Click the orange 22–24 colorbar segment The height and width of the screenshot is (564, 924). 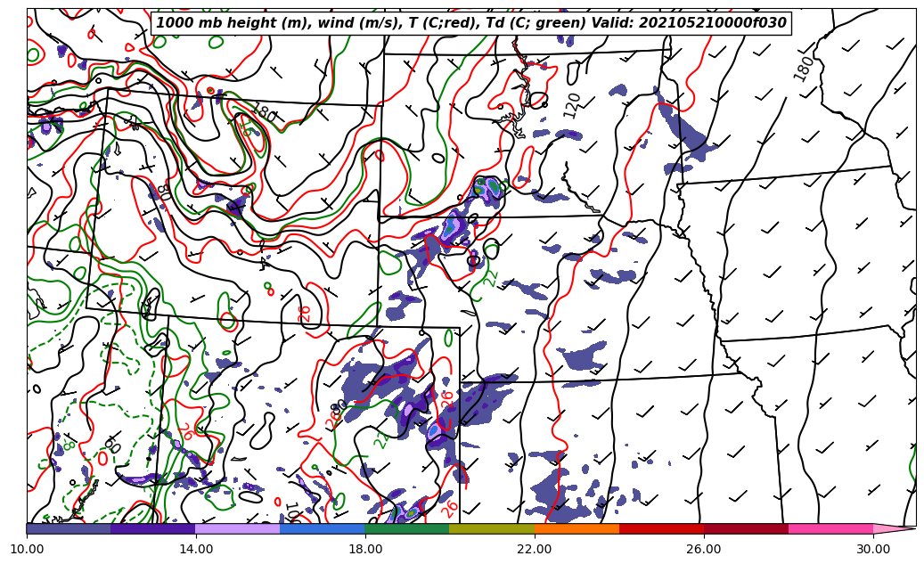click(576, 528)
